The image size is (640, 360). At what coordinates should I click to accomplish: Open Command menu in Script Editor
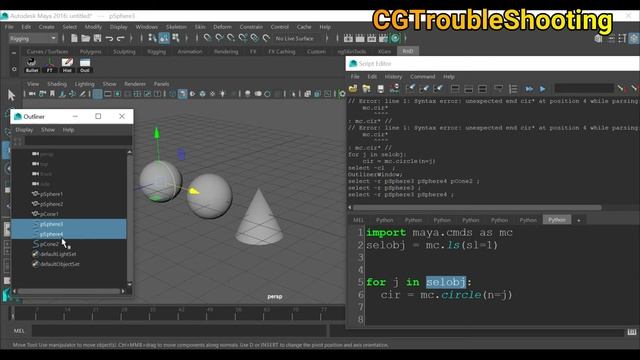(x=422, y=76)
